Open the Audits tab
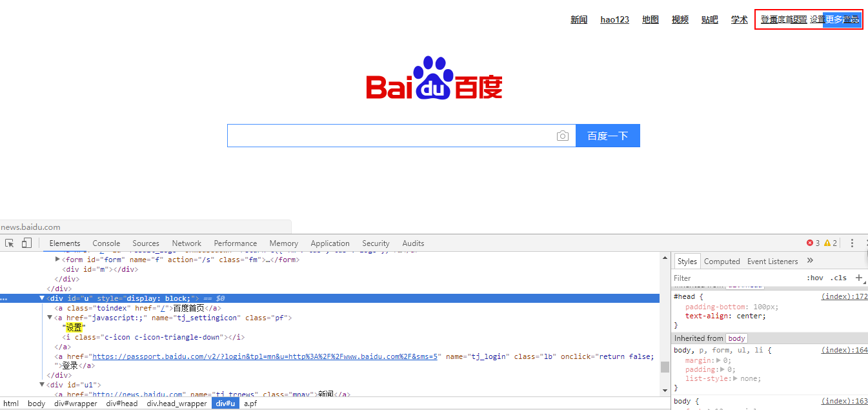868x410 pixels. [413, 243]
